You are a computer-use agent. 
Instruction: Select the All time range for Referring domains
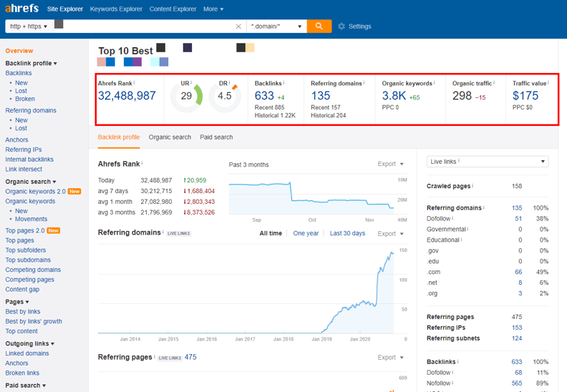pyautogui.click(x=271, y=233)
